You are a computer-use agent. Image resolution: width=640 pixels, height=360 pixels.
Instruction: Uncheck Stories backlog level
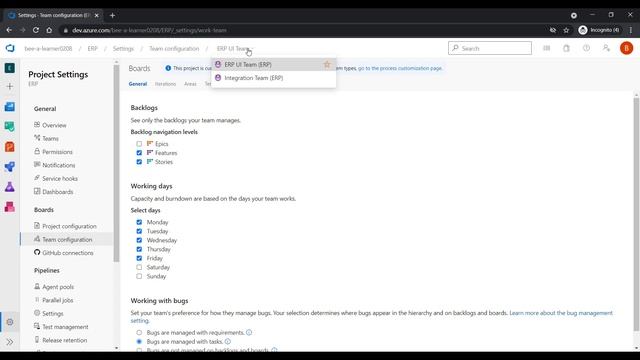click(139, 162)
